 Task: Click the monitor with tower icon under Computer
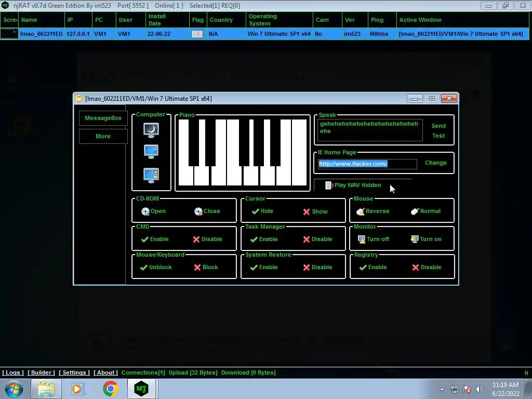151,176
